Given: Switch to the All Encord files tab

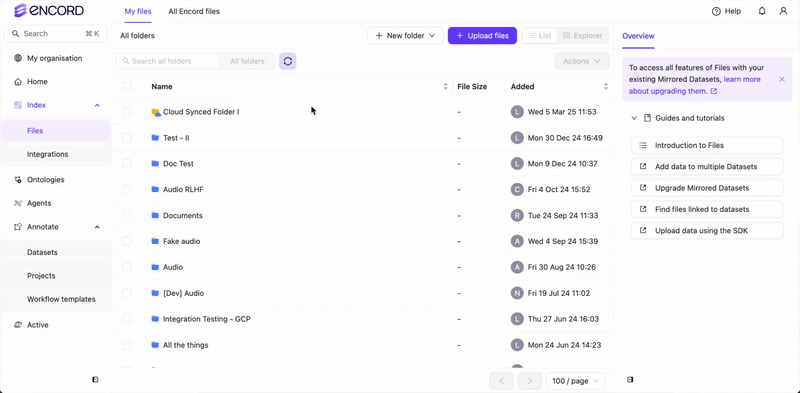Looking at the screenshot, I should pos(194,11).
